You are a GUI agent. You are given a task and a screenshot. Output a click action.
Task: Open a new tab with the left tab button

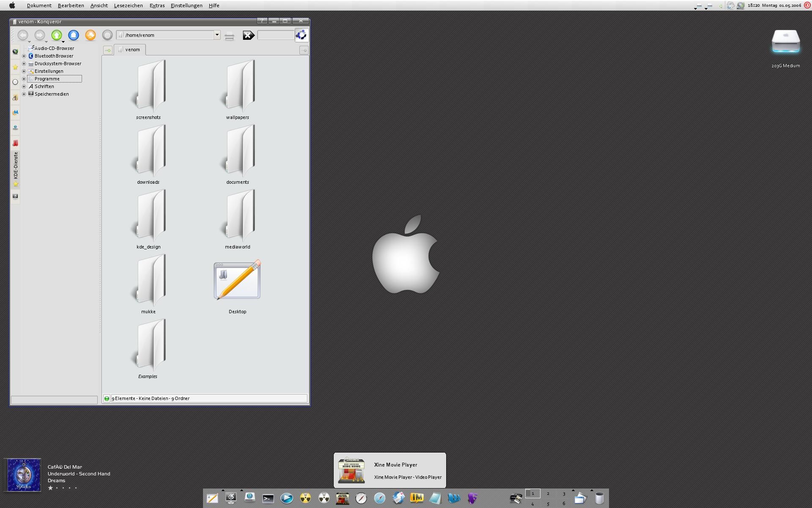click(108, 50)
